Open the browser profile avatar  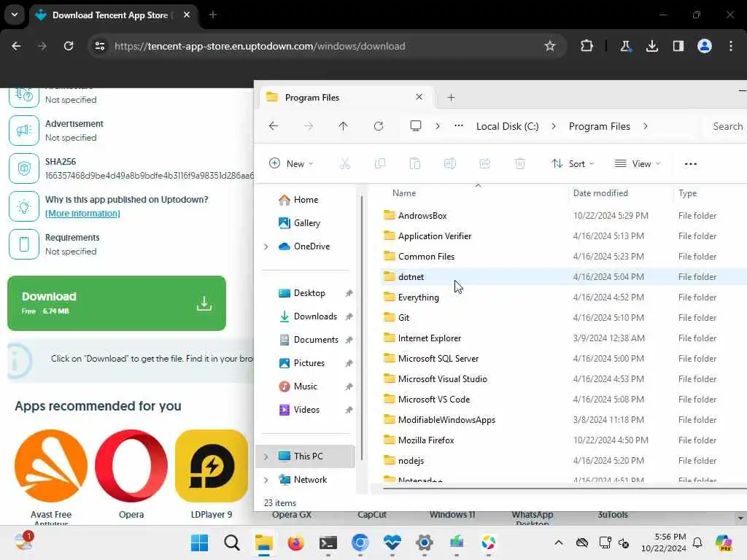coord(705,46)
